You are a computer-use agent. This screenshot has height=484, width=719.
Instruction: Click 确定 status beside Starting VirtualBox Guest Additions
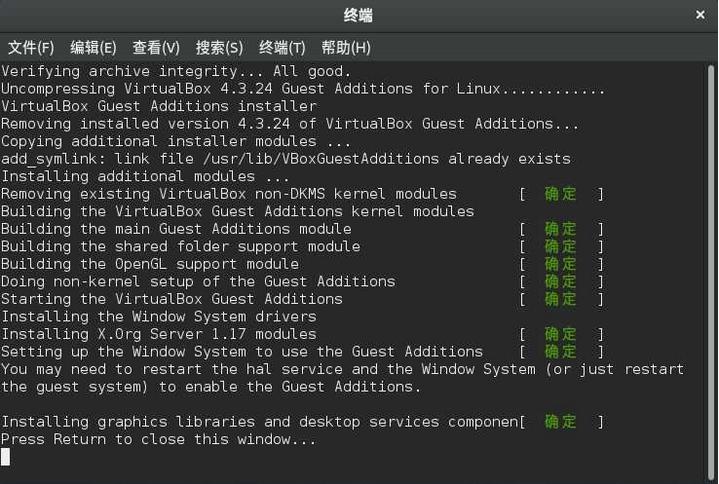(x=560, y=299)
